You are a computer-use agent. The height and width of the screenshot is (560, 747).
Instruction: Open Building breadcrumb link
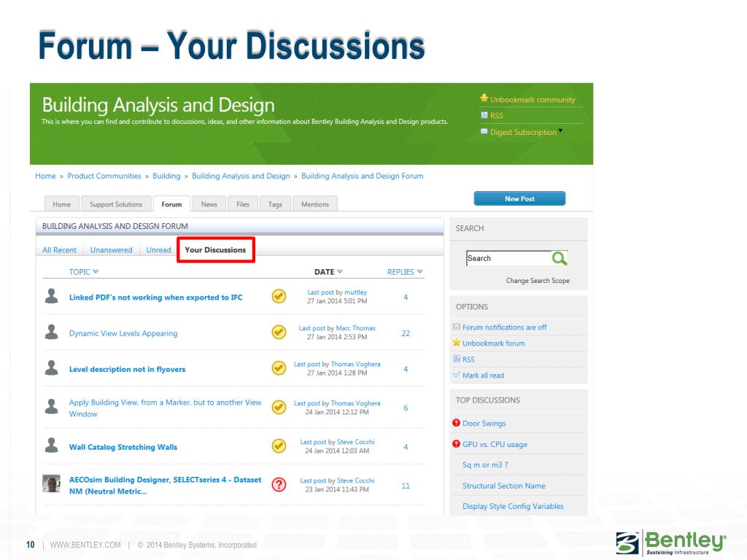pos(166,176)
